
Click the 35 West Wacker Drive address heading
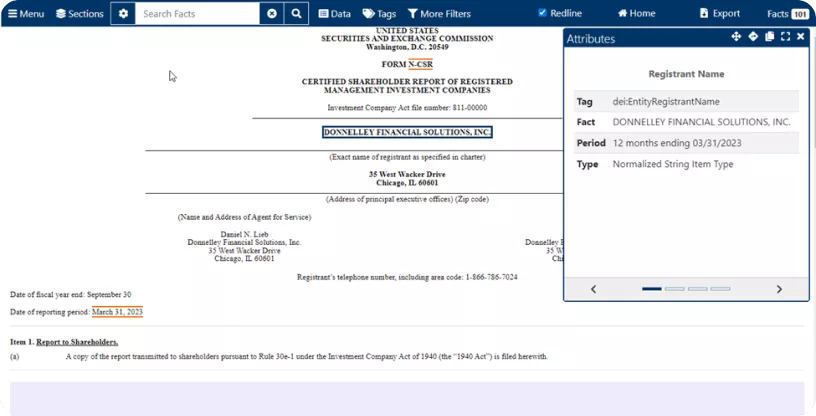point(407,174)
